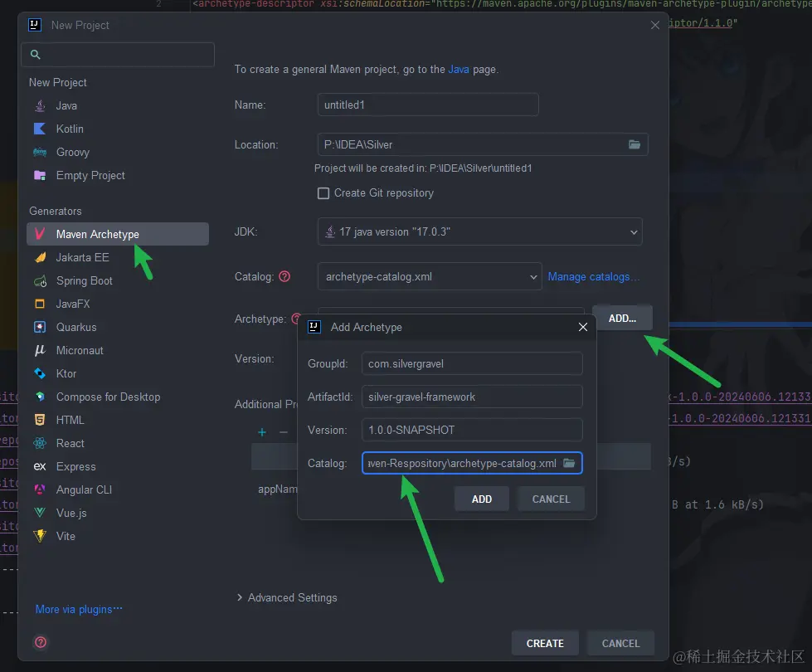Click the React atom icon
Screen dimensions: 812x672
(40, 444)
